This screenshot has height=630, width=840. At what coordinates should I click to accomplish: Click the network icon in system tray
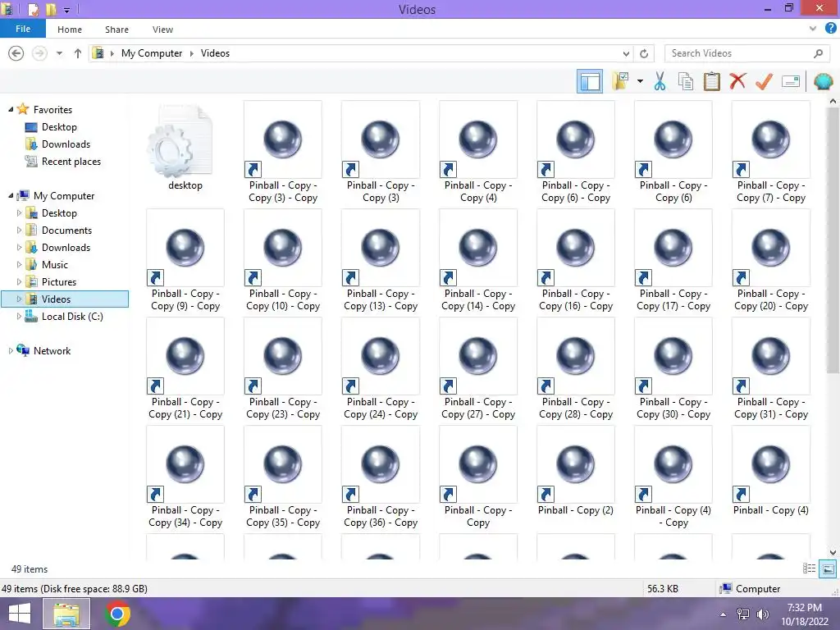pos(743,614)
